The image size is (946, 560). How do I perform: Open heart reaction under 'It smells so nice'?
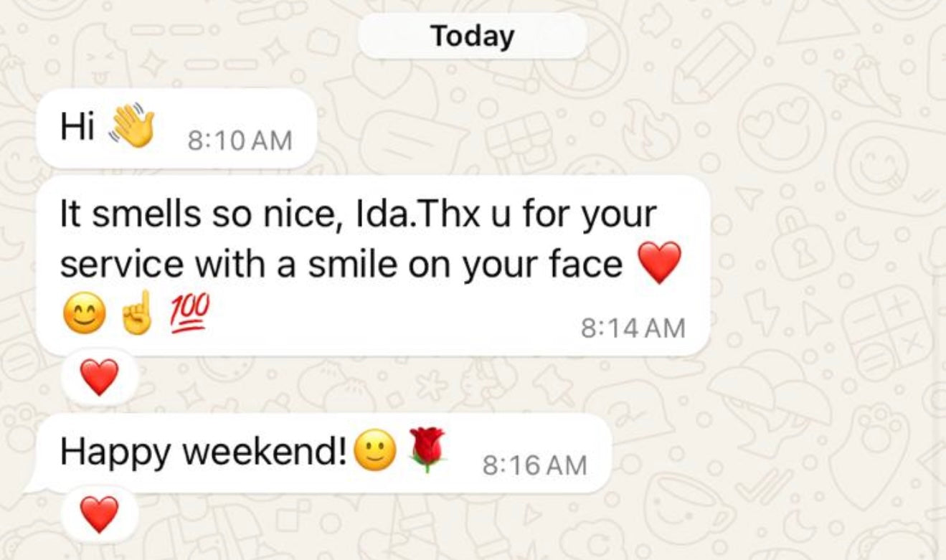[x=99, y=378]
